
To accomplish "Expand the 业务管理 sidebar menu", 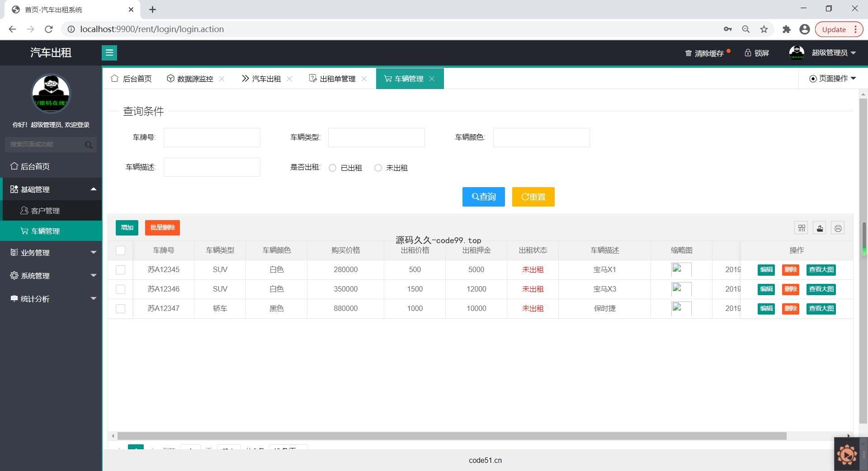I will tap(51, 253).
